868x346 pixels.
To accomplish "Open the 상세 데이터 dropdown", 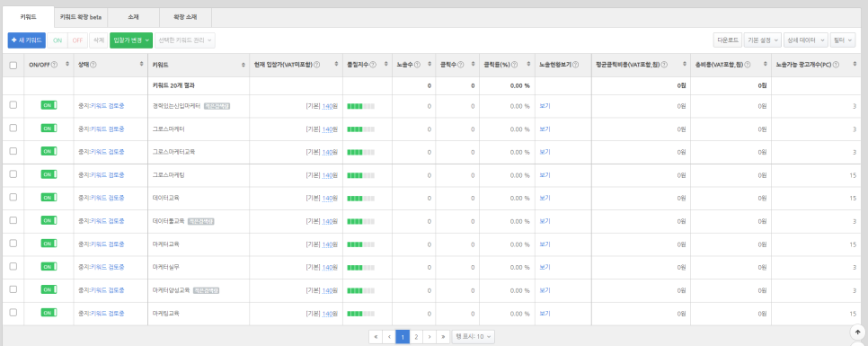I will click(805, 40).
